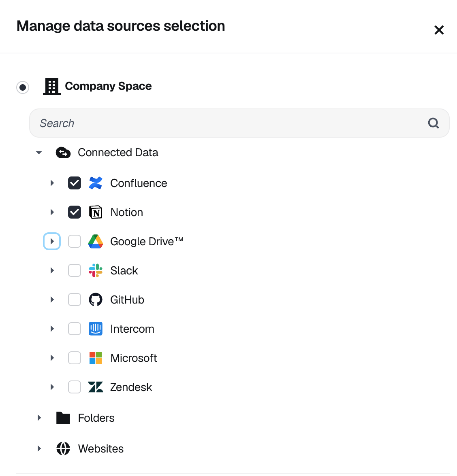Check the Microsoft checkbox
The height and width of the screenshot is (476, 457).
[x=75, y=358]
